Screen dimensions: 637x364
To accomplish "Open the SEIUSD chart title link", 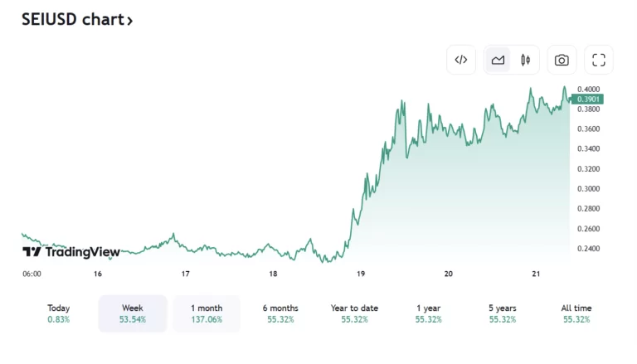I will point(71,20).
